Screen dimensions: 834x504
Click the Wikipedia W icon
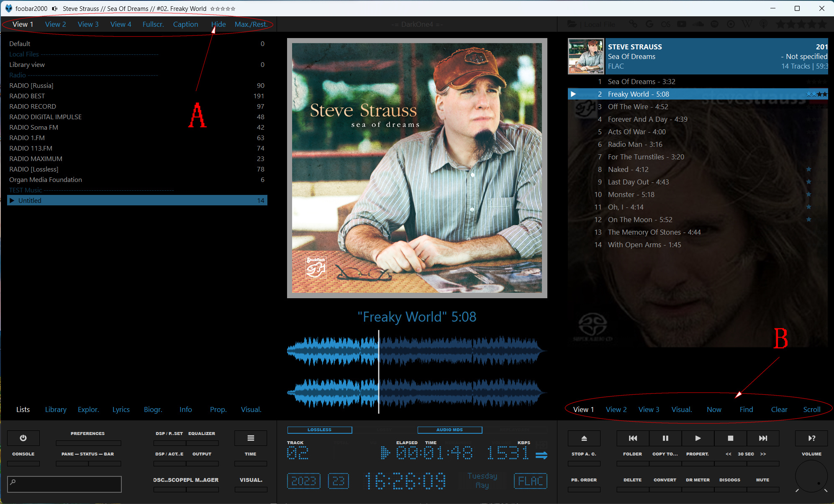click(747, 24)
